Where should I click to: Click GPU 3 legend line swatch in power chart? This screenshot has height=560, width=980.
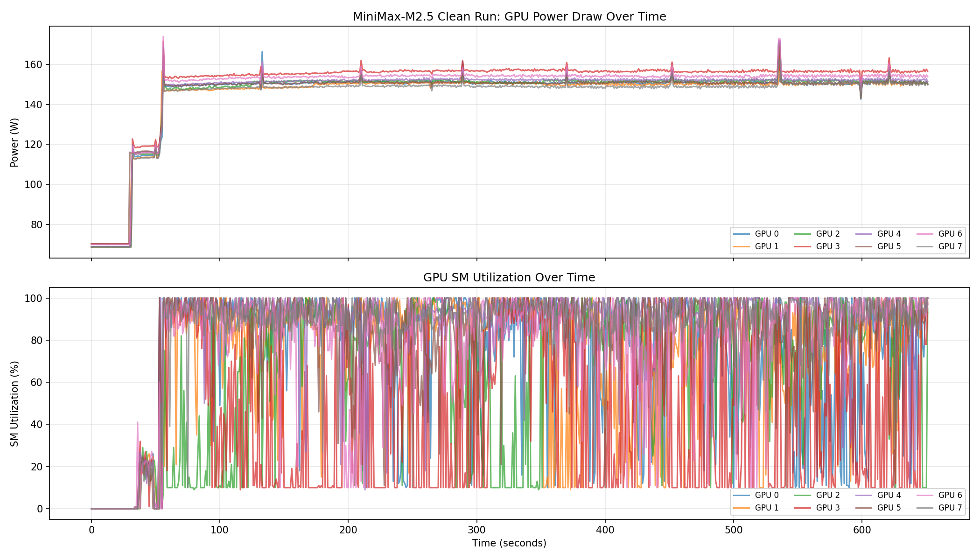802,246
